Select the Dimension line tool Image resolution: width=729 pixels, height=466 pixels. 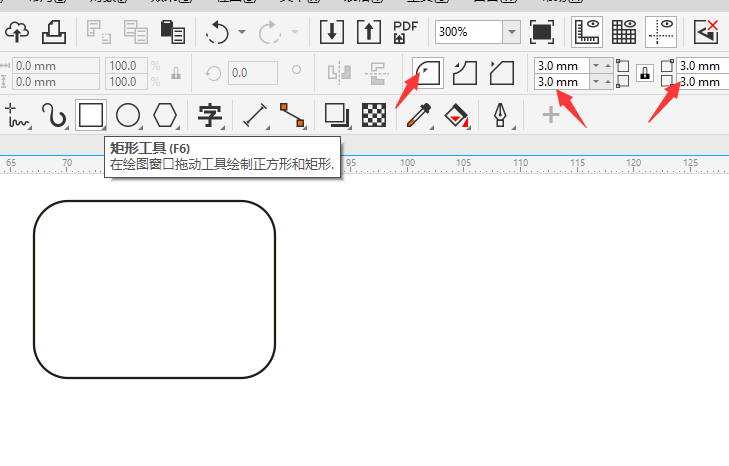255,115
